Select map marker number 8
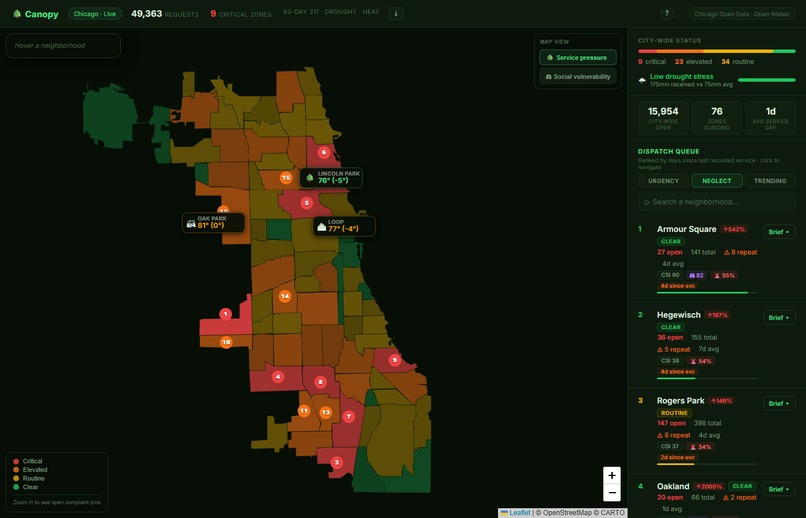 point(321,382)
